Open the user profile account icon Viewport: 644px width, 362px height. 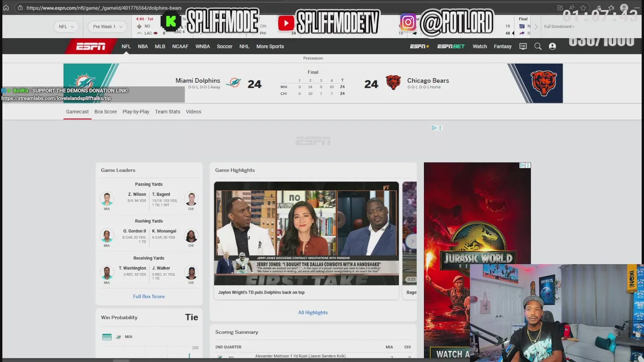click(552, 46)
